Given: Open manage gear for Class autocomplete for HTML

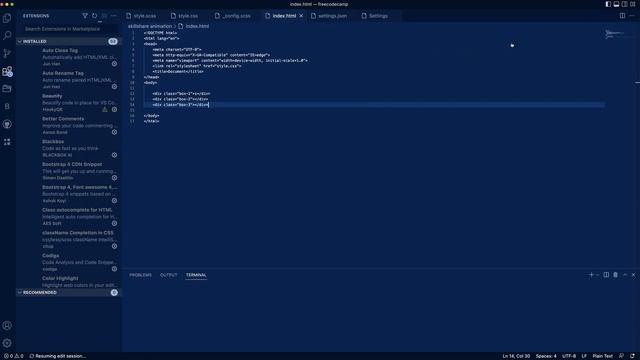Looking at the screenshot, I should click(115, 223).
